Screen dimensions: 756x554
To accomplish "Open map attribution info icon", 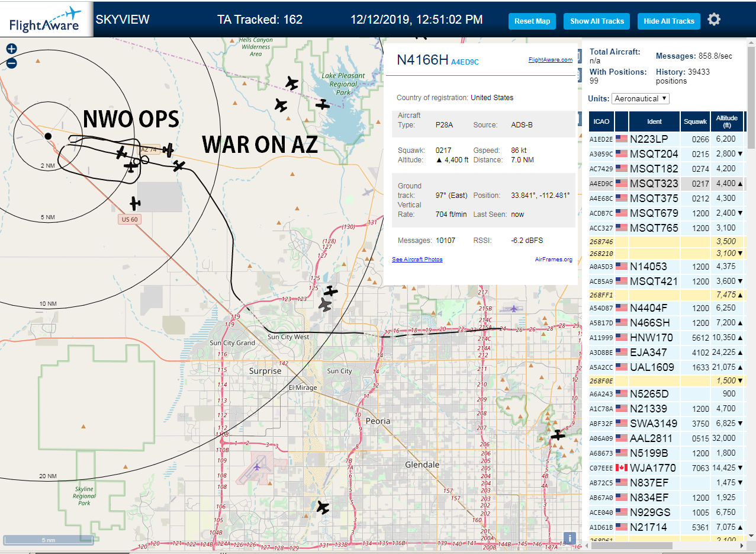I will click(569, 538).
